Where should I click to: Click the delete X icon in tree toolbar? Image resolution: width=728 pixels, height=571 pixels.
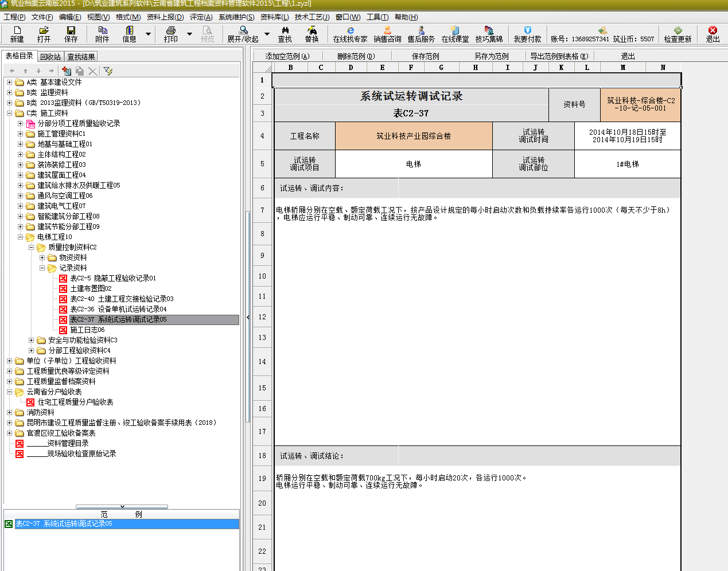click(x=93, y=71)
